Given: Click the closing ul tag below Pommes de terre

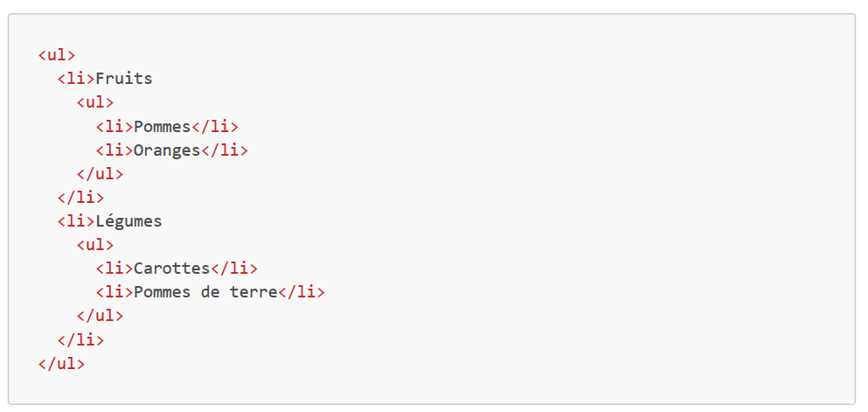Looking at the screenshot, I should click(x=100, y=316).
